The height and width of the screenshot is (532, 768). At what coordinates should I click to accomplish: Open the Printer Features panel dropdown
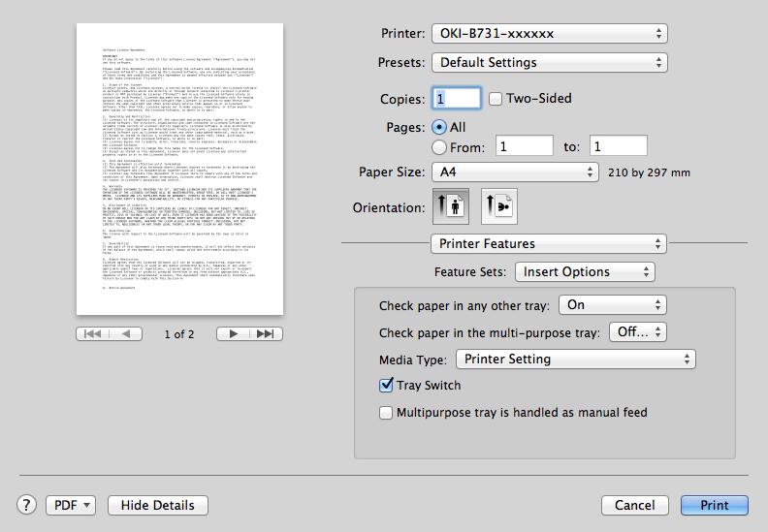549,243
